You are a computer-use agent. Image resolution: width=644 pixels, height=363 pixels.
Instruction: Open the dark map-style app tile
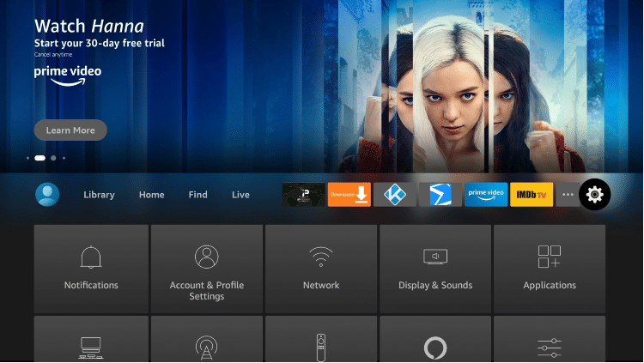pos(303,194)
